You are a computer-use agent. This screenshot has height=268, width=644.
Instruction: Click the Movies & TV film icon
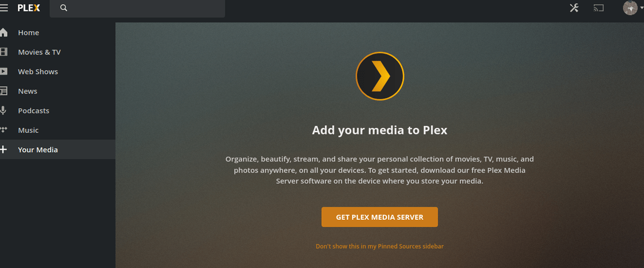click(x=4, y=52)
